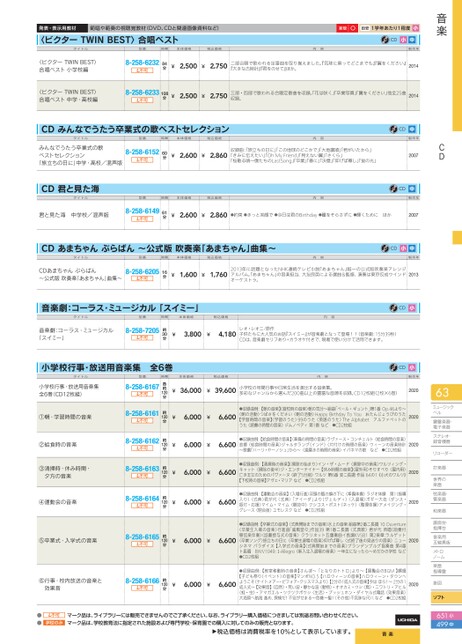
Task: Open product code 8-258-6149
Action: coord(142,211)
